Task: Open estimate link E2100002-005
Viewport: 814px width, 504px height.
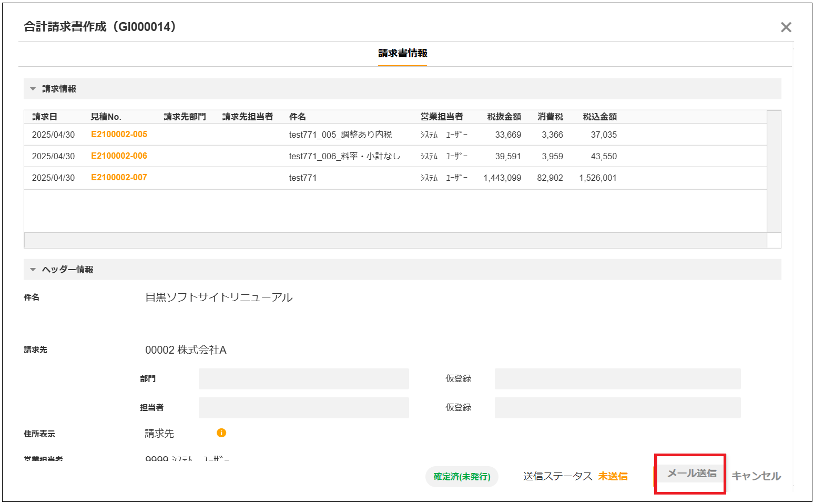Action: pos(119,134)
